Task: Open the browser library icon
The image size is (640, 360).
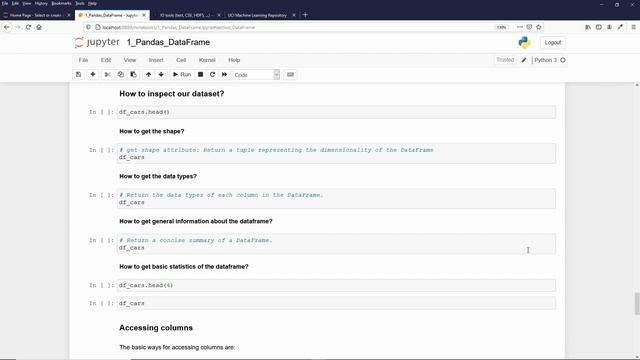Action: (x=588, y=27)
